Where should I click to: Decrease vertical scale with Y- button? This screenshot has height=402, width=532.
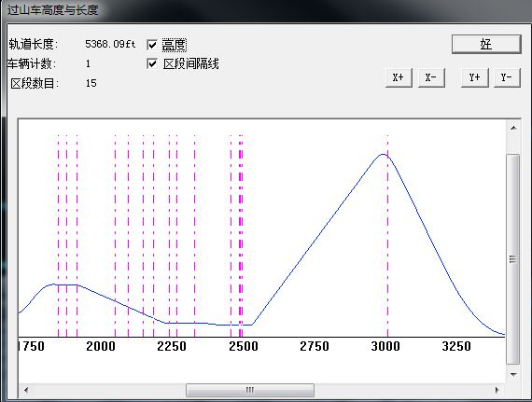(x=507, y=77)
